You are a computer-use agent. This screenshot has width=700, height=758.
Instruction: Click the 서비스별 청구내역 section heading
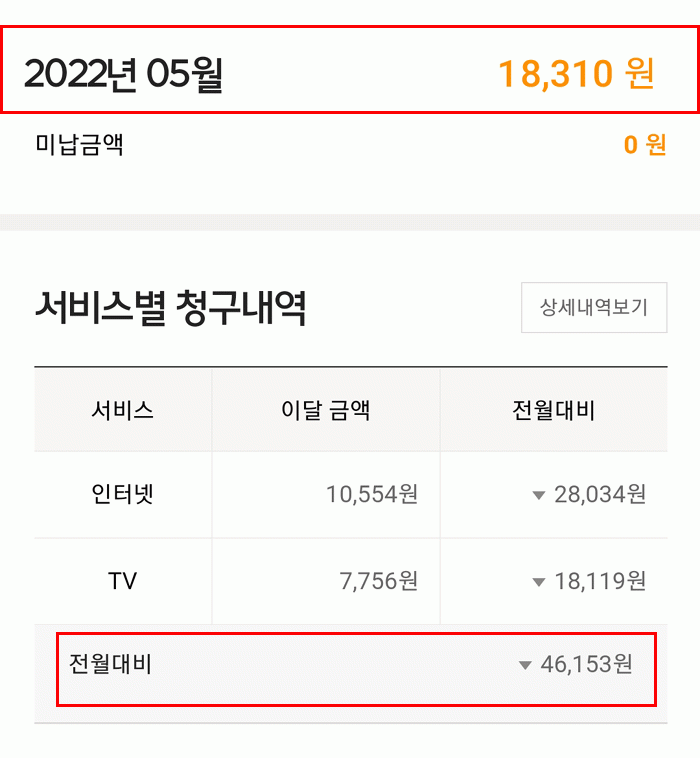click(170, 308)
